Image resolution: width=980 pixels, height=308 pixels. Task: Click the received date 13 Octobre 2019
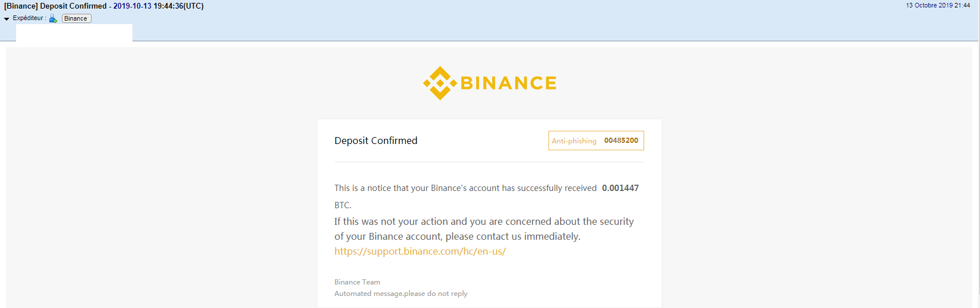coord(938,5)
